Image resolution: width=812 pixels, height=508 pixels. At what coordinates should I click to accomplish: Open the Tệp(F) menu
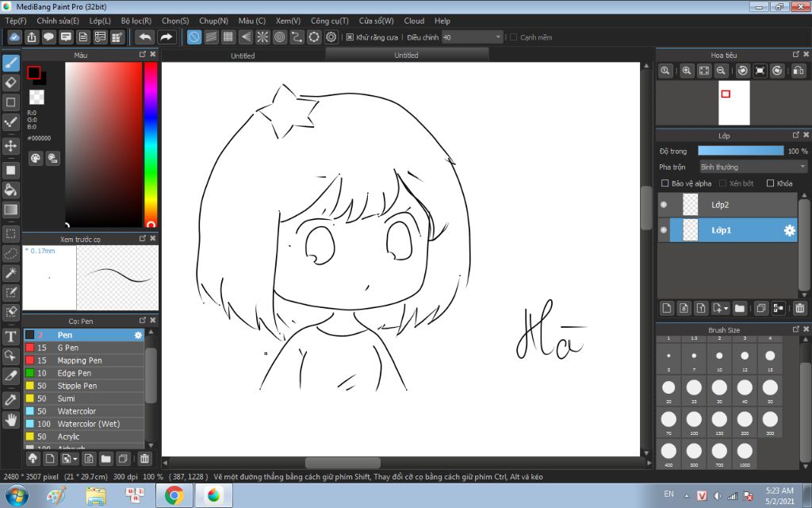tap(16, 21)
